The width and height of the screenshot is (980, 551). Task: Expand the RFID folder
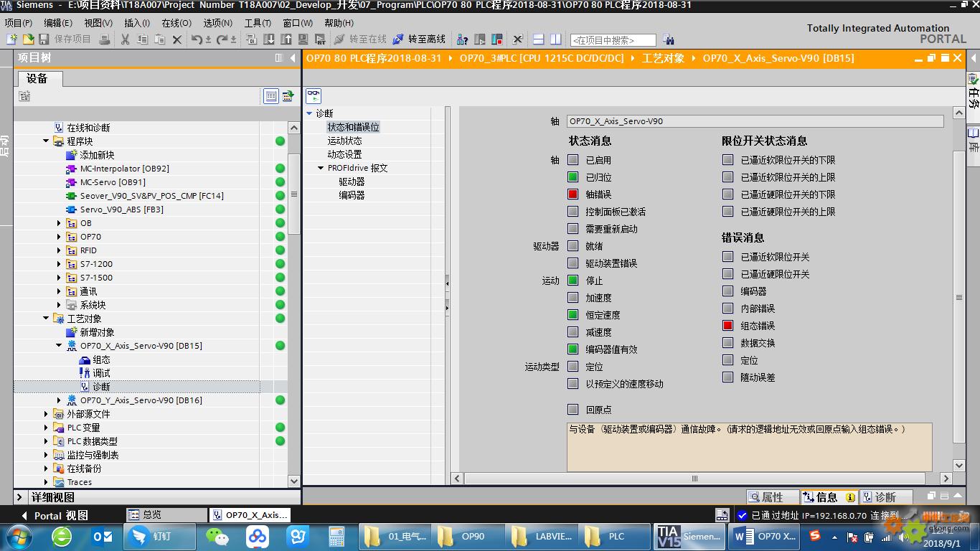[59, 250]
